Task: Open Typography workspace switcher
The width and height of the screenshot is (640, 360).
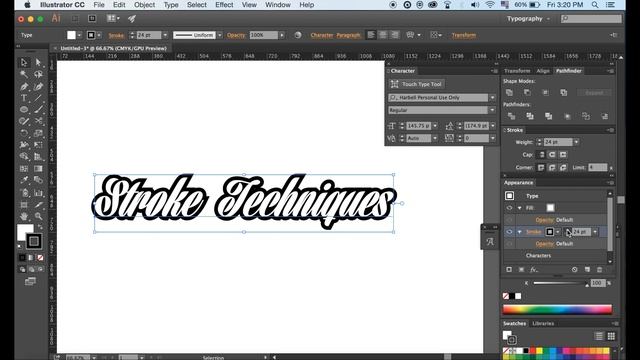Action: point(529,19)
